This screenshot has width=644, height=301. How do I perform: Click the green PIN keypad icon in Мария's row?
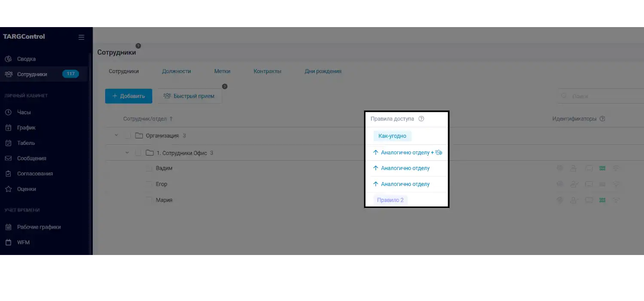click(602, 200)
